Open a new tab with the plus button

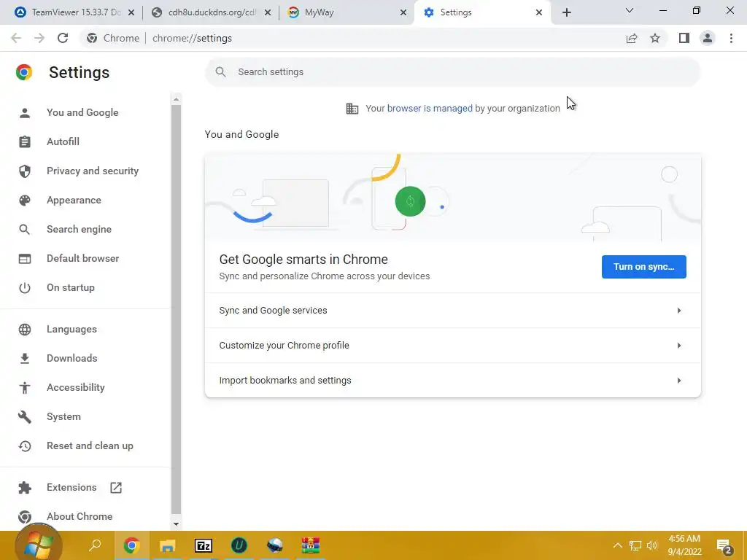click(566, 12)
